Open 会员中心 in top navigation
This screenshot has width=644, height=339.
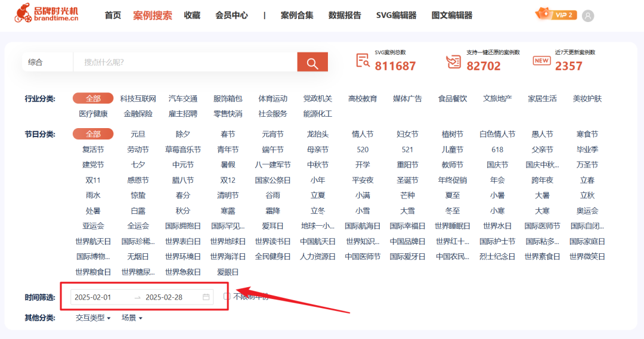coord(231,15)
